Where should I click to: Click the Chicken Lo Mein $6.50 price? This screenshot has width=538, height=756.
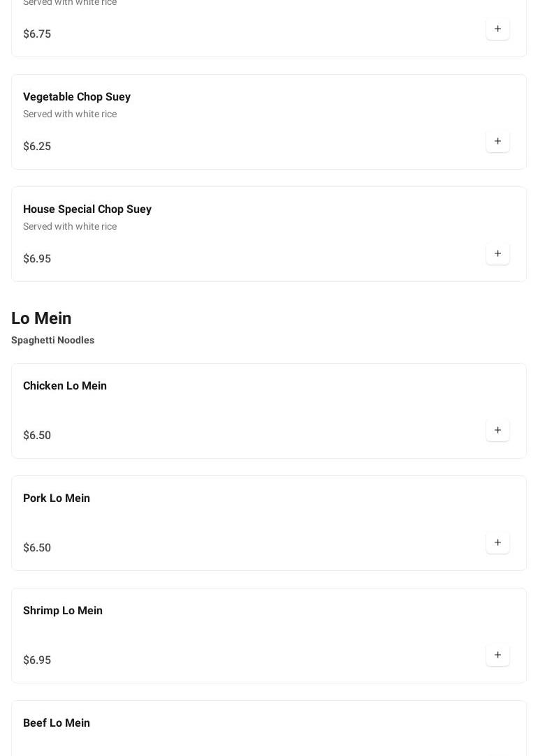click(37, 436)
